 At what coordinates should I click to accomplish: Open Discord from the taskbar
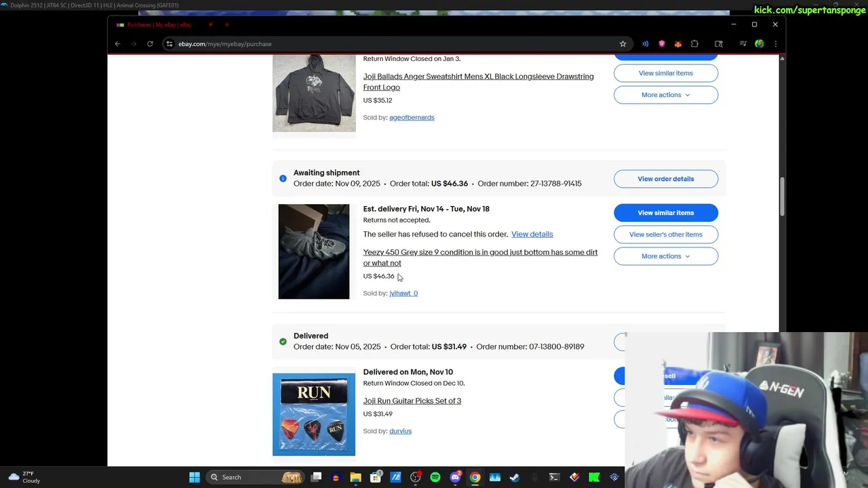click(455, 477)
